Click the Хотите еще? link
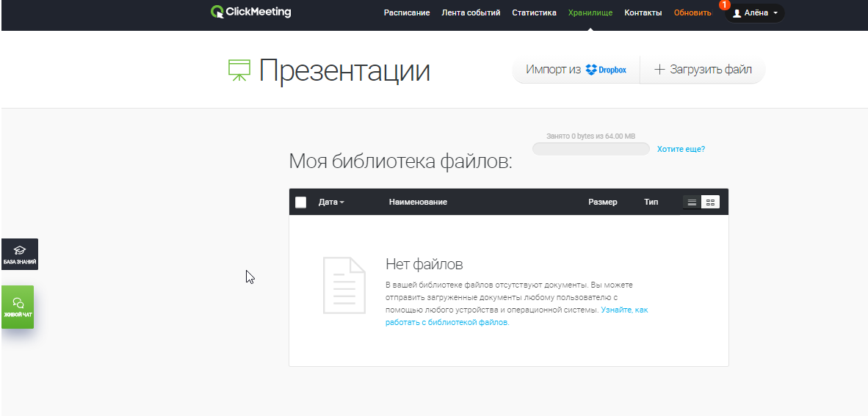This screenshot has height=416, width=868. coord(681,150)
